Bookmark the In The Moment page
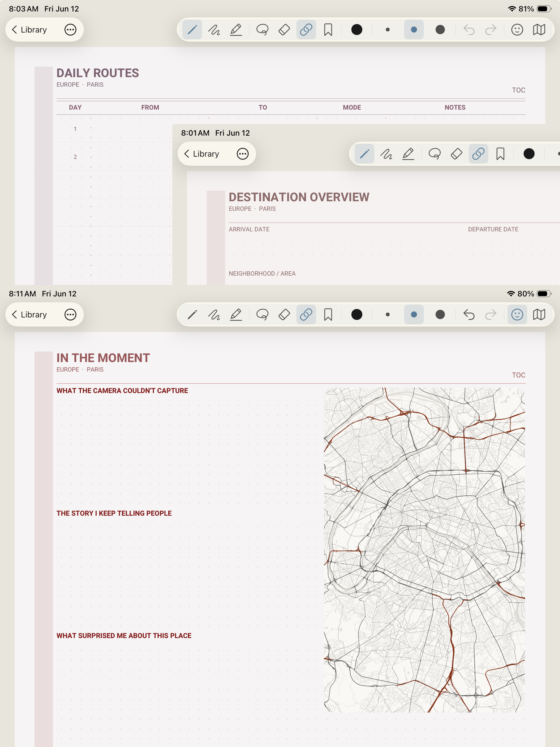 328,315
